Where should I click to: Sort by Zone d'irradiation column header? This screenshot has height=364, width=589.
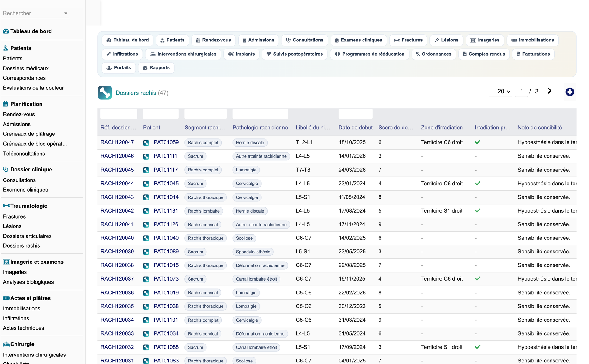[x=442, y=128]
